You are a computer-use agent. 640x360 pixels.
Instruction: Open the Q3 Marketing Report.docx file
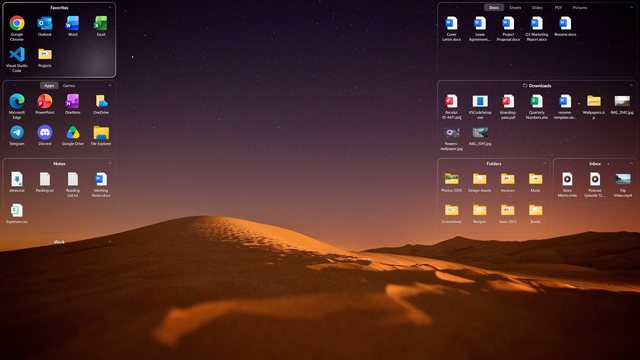[537, 24]
